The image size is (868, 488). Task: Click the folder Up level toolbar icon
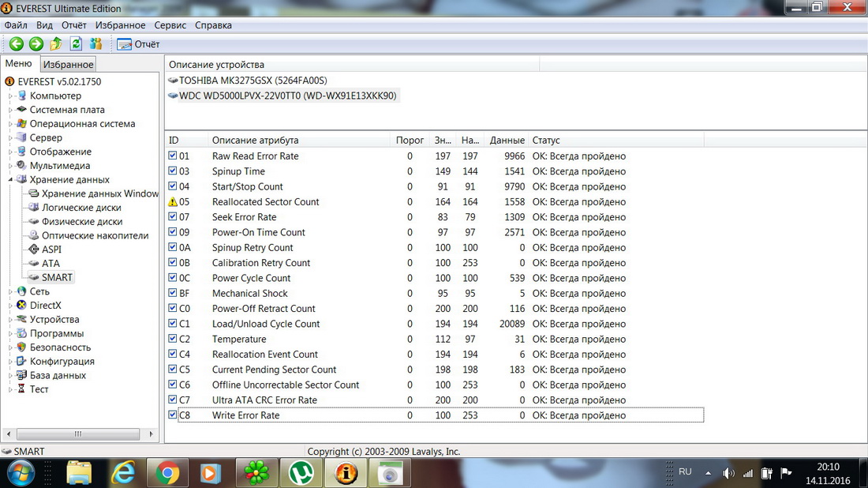click(56, 44)
